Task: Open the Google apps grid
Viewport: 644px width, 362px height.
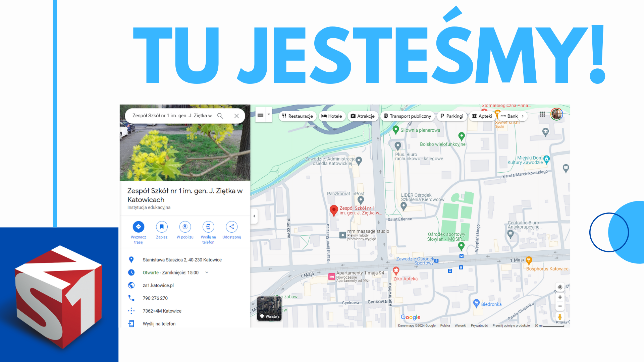Action: coord(542,114)
